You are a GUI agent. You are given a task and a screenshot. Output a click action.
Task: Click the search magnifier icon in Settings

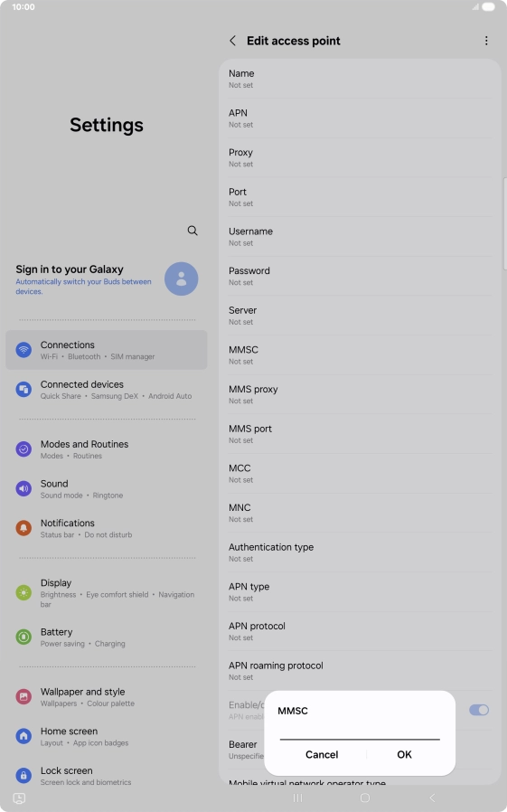(x=192, y=231)
